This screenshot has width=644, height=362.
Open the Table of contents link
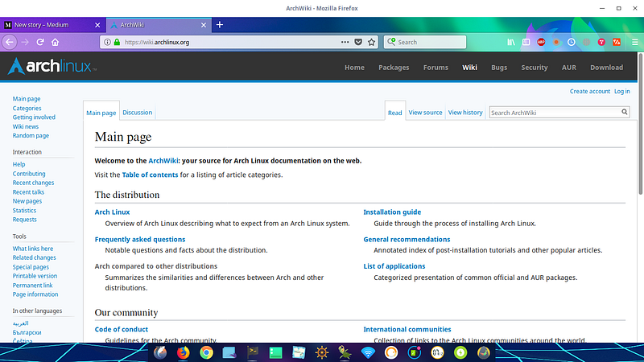(x=150, y=175)
